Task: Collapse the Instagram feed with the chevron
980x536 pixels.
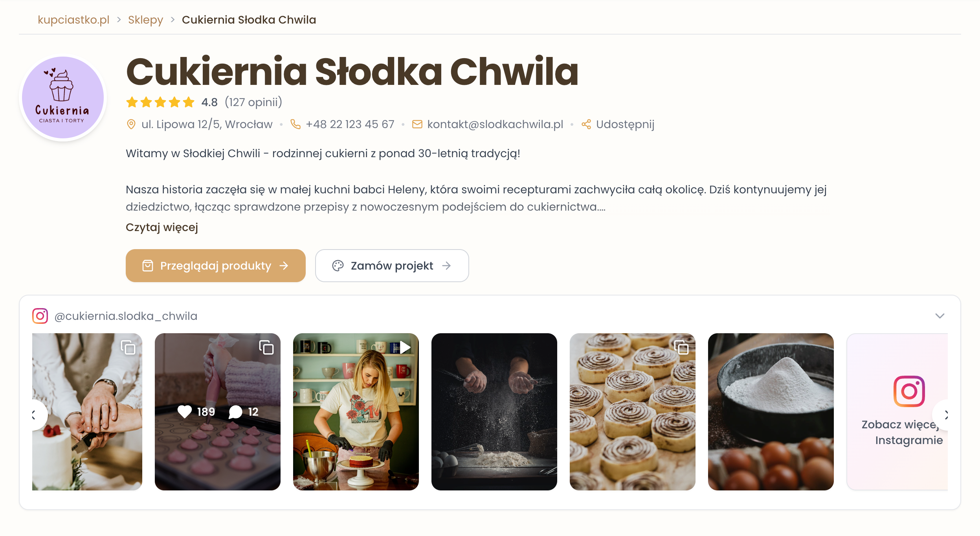Action: (x=940, y=316)
